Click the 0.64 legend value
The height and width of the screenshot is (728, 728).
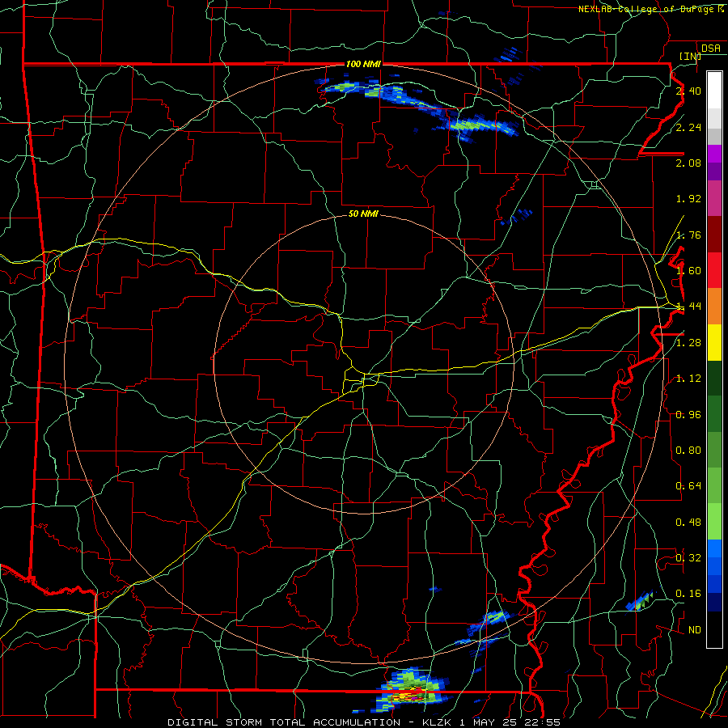688,486
